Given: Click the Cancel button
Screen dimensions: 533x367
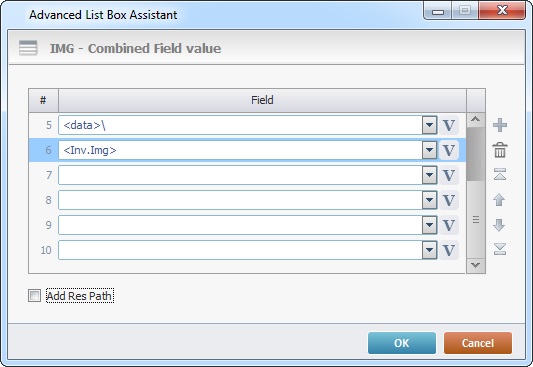Looking at the screenshot, I should (x=478, y=343).
